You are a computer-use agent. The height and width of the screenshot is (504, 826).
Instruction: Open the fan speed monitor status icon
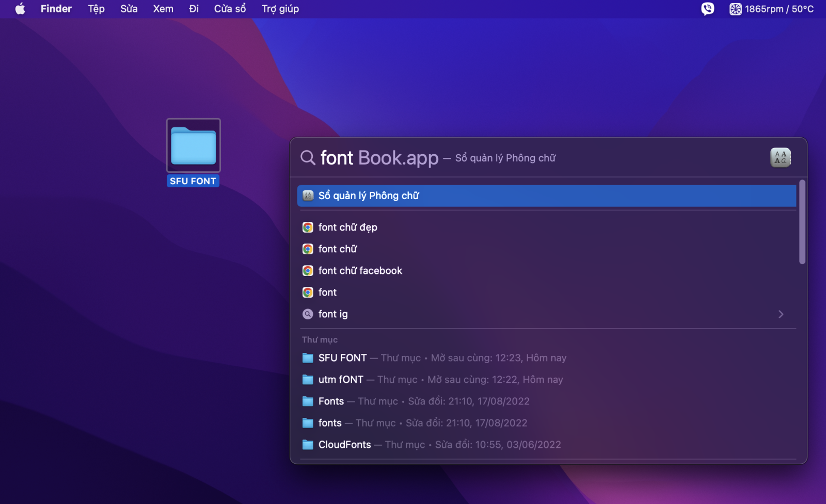771,9
